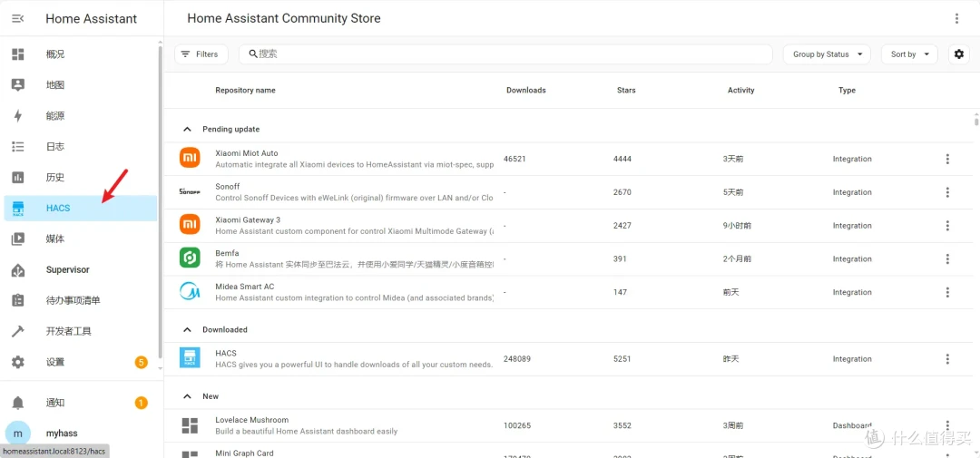Image resolution: width=980 pixels, height=458 pixels.
Task: Go to 媒体 in sidebar
Action: pos(81,239)
